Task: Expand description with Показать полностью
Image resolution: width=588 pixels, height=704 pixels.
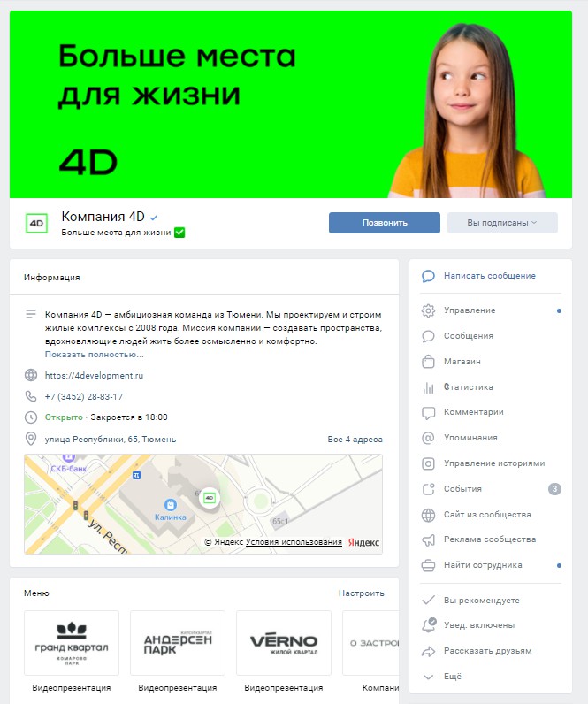Action: (x=95, y=355)
